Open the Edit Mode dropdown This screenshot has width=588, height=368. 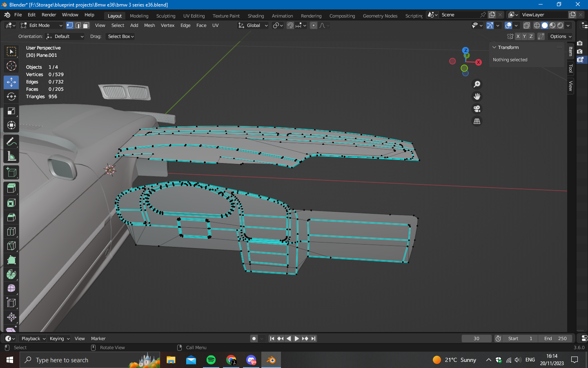(41, 25)
